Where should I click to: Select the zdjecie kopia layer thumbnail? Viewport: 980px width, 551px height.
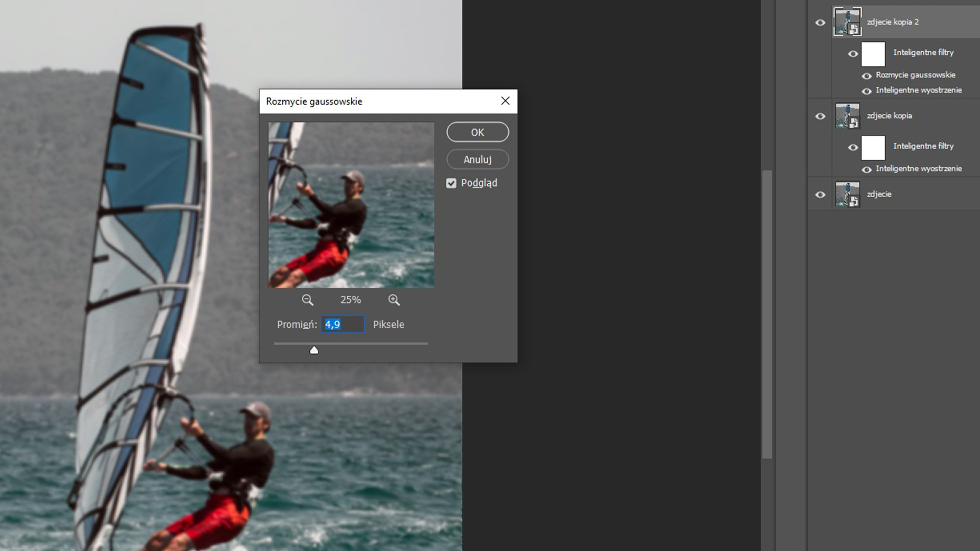(847, 115)
